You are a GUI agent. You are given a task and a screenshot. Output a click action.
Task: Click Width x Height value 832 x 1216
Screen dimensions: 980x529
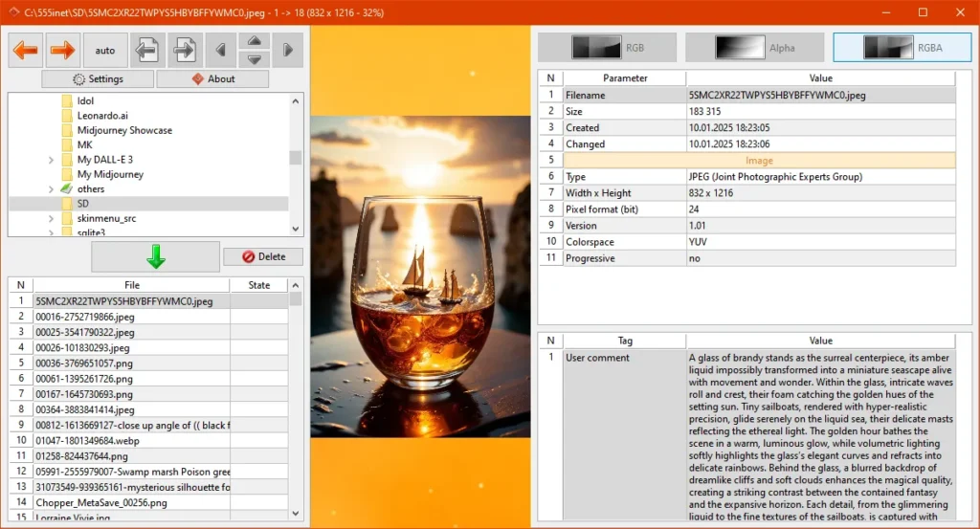711,193
